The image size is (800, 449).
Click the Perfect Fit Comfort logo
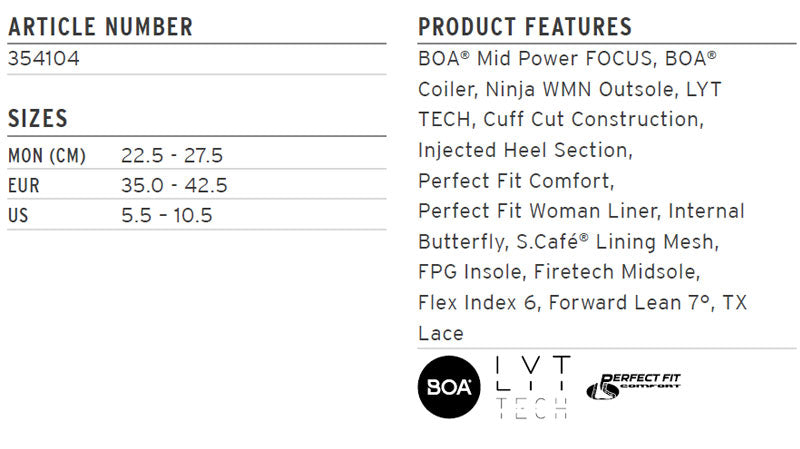633,386
